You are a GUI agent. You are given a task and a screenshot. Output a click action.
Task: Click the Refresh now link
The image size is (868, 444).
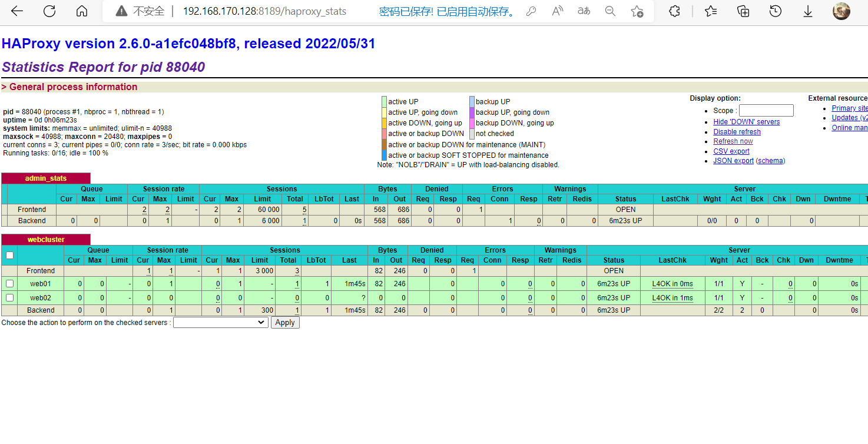pos(733,141)
